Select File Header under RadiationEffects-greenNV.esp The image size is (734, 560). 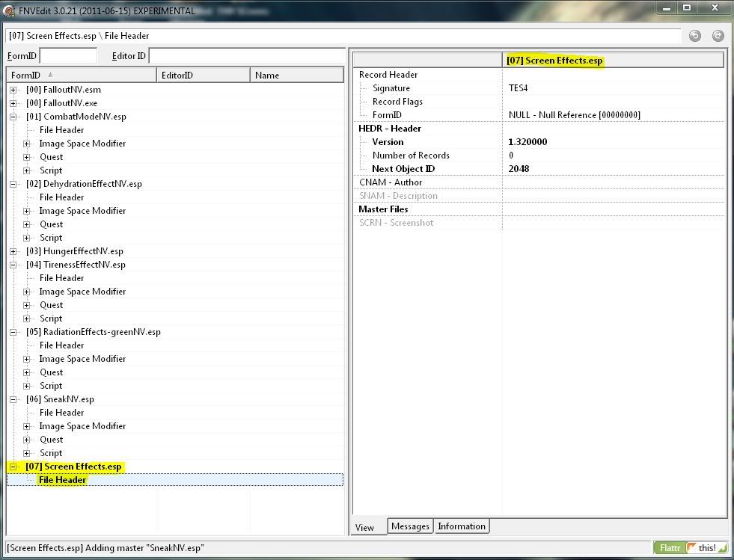click(x=61, y=345)
